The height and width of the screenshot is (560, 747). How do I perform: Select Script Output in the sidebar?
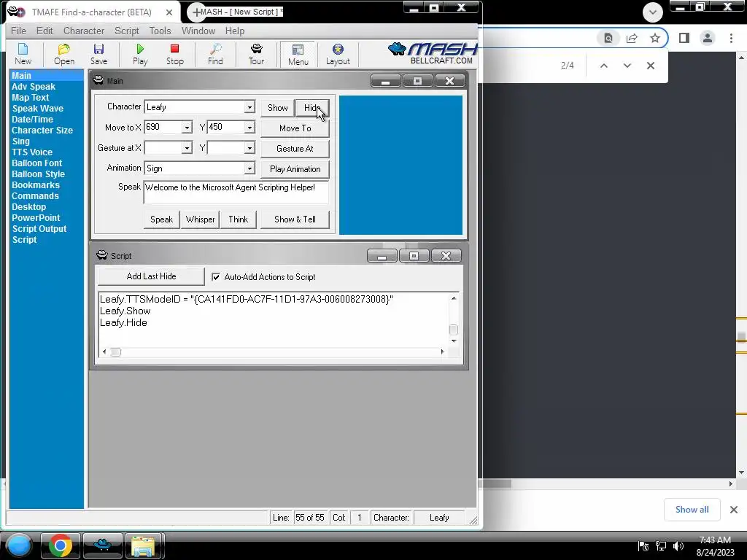coord(39,229)
